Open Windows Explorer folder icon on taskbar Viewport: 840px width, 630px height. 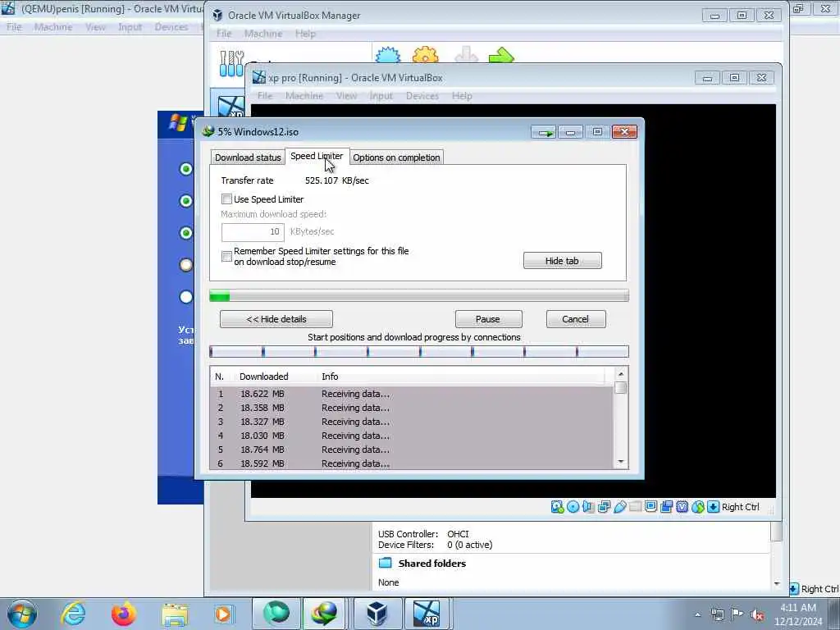coord(175,614)
